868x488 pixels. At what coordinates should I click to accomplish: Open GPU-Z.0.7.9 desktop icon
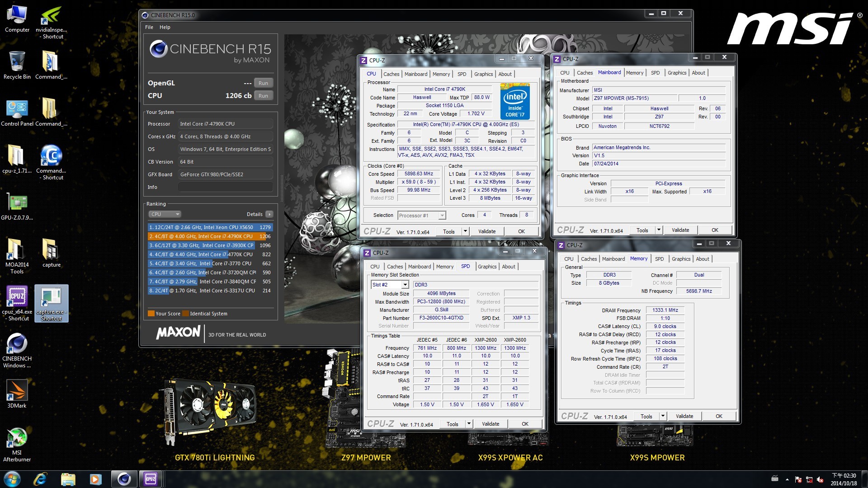pyautogui.click(x=17, y=206)
